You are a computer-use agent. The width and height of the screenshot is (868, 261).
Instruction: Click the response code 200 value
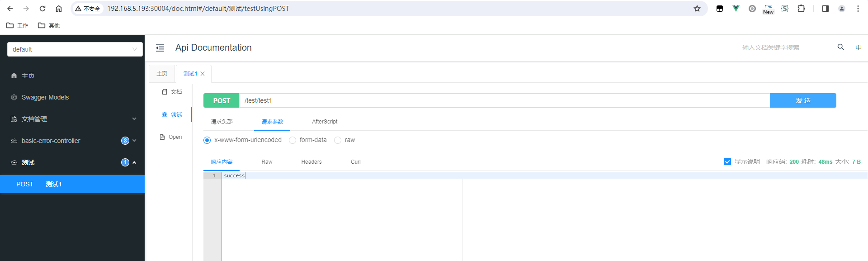point(794,161)
